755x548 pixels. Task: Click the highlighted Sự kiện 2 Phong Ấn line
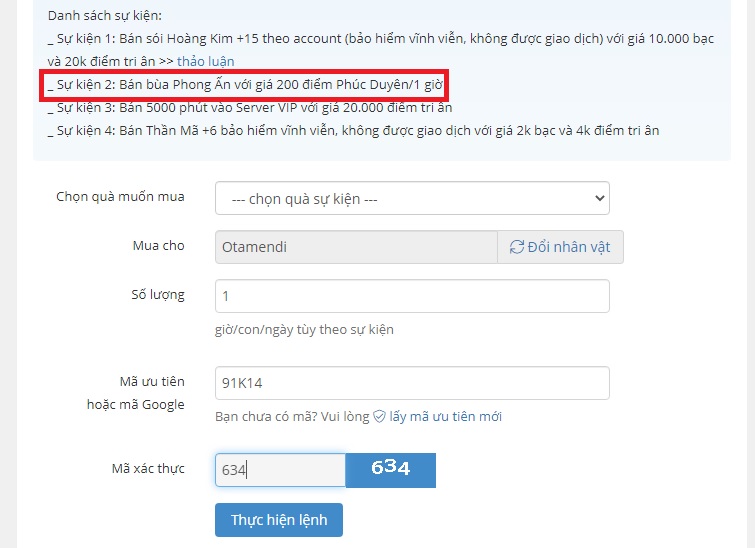pos(245,85)
